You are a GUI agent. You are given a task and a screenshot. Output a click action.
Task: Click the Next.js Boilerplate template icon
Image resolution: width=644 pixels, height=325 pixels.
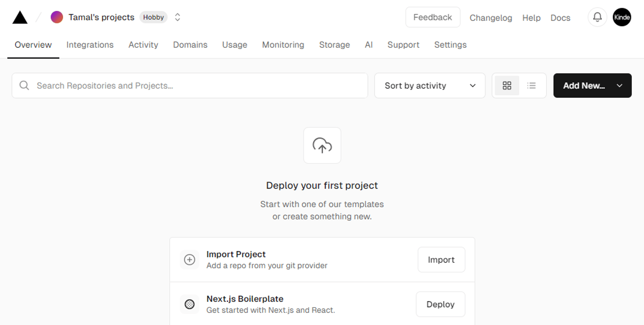click(x=189, y=304)
